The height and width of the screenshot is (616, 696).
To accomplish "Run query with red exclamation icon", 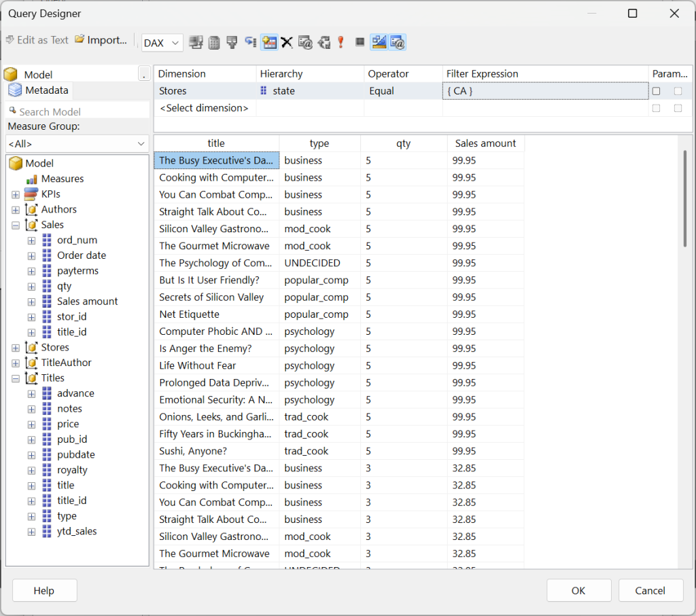I will pyautogui.click(x=341, y=43).
